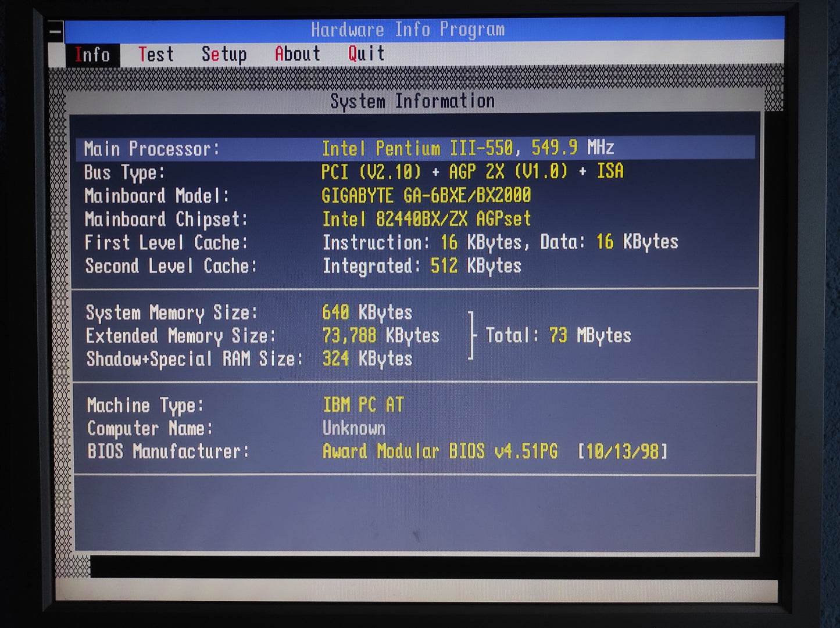Click the system menu box left of the title bar
The height and width of the screenshot is (628, 840).
pos(56,31)
